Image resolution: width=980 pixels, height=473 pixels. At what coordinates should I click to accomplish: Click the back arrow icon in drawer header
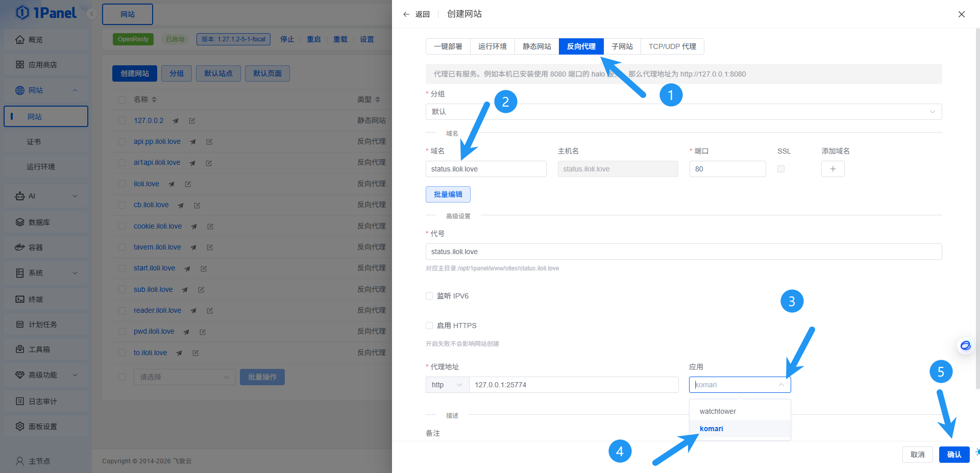406,14
